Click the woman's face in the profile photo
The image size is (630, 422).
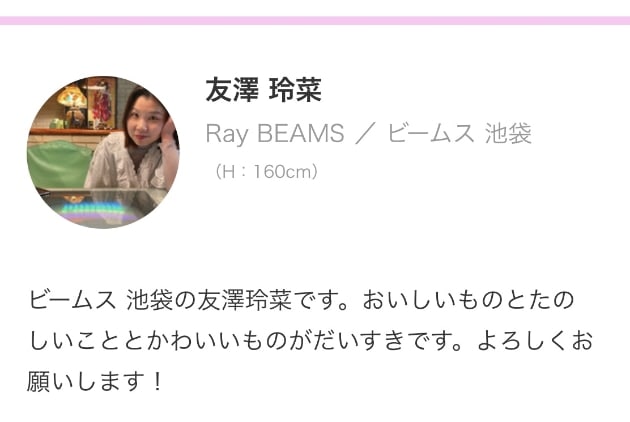pyautogui.click(x=148, y=121)
